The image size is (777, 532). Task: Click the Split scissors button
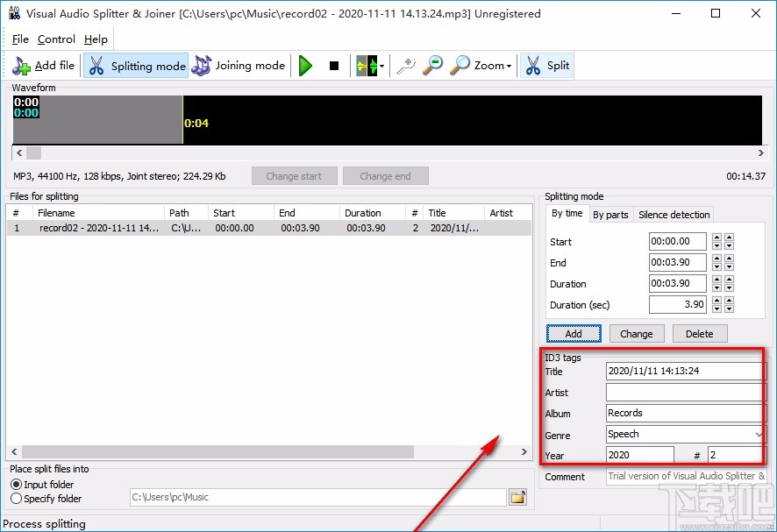[x=547, y=66]
